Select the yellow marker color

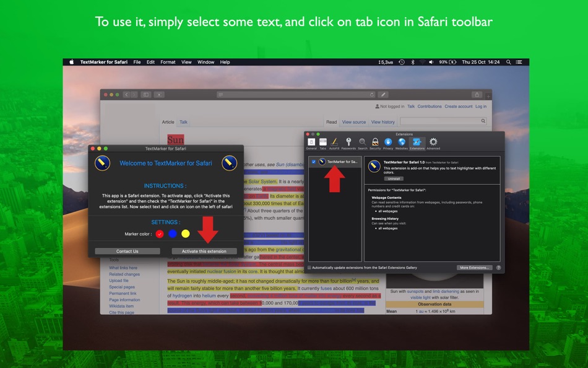point(185,234)
